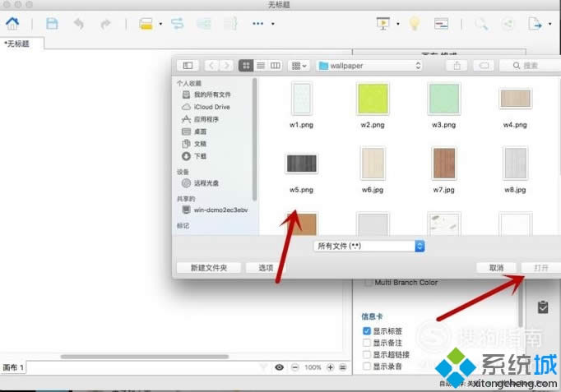Image resolution: width=561 pixels, height=392 pixels.
Task: Click the 打开 button
Action: (540, 268)
